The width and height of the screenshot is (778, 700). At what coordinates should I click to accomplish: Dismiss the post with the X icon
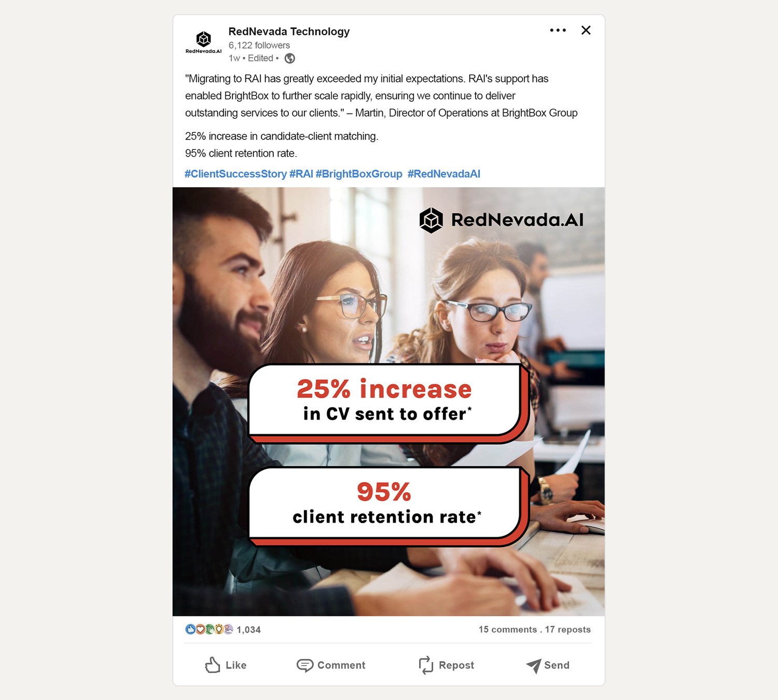pos(586,30)
